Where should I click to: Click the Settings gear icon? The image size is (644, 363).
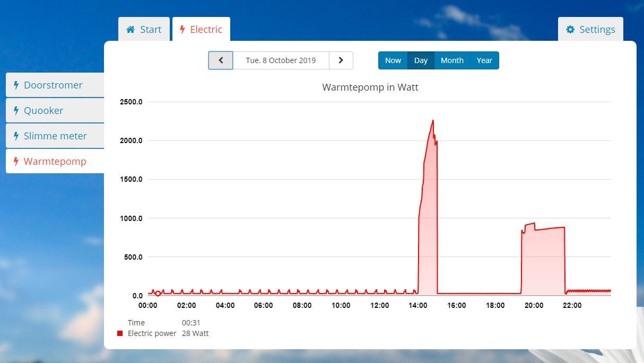pyautogui.click(x=570, y=30)
